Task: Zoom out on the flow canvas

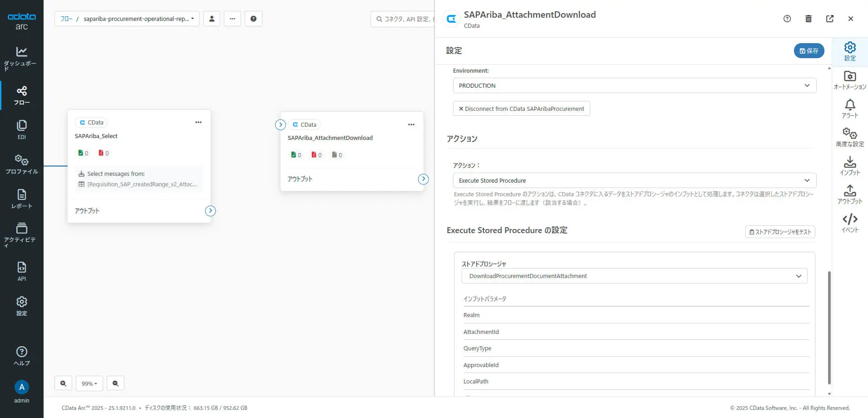Action: [x=115, y=383]
